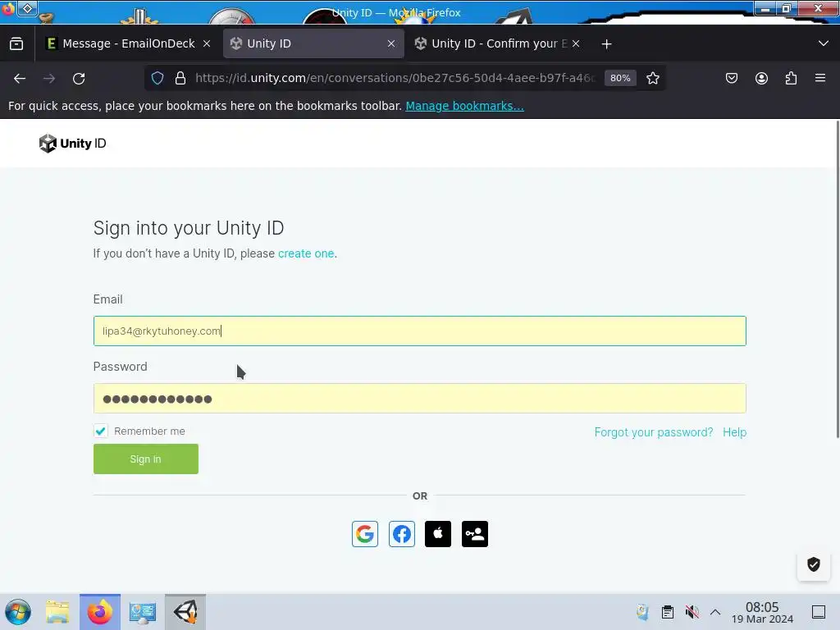This screenshot has height=630, width=840.
Task: Open the clipboard tray icon
Action: pyautogui.click(x=668, y=612)
